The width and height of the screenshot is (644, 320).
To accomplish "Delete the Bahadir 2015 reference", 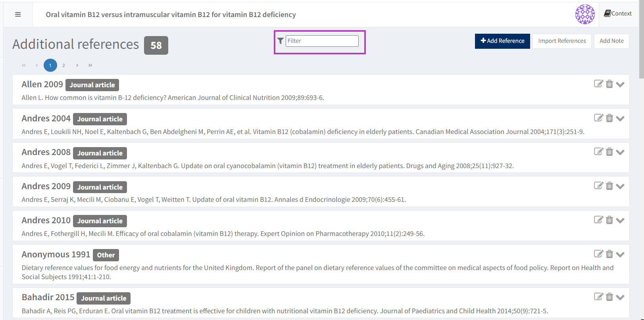I will click(609, 297).
